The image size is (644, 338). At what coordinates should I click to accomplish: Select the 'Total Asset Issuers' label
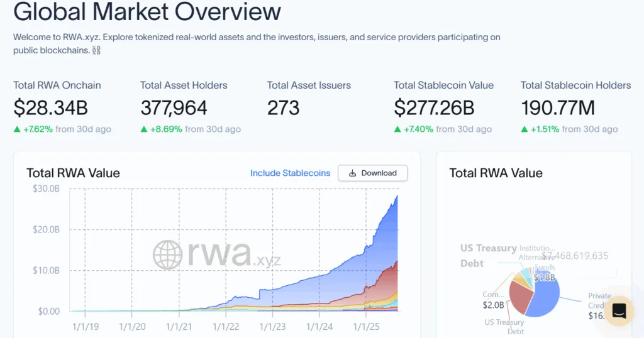coord(309,85)
